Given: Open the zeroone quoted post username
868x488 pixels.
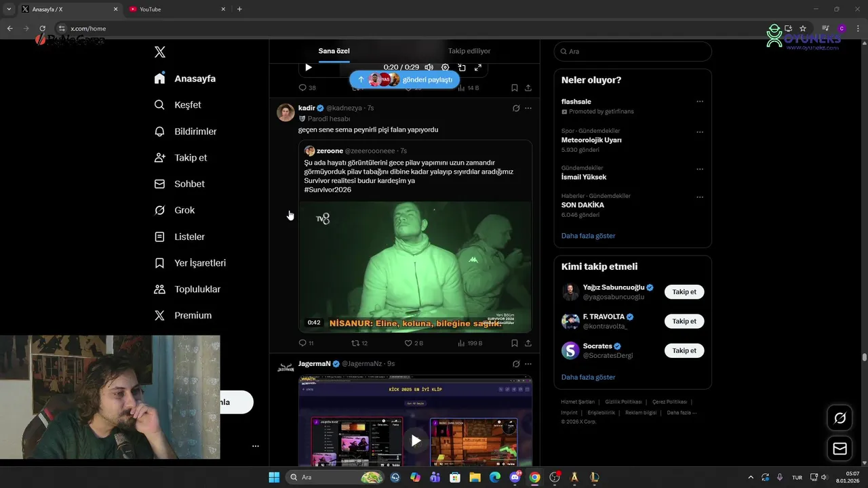Looking at the screenshot, I should pos(330,151).
